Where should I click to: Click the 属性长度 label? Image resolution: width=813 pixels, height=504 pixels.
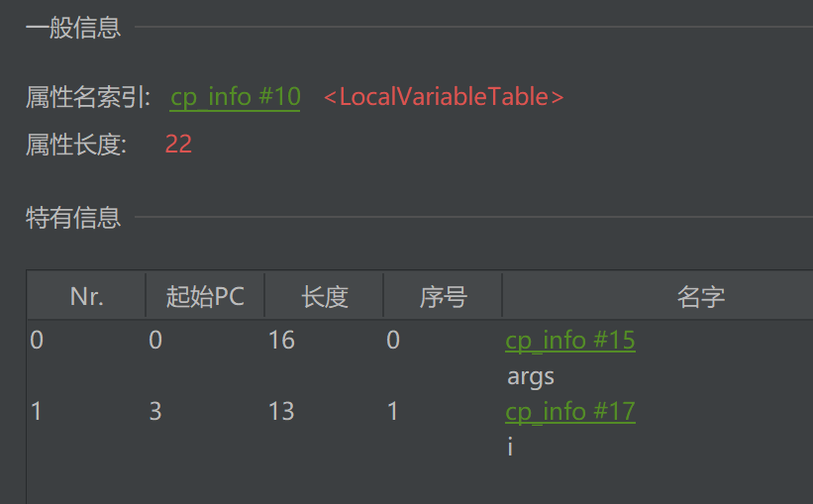click(76, 145)
